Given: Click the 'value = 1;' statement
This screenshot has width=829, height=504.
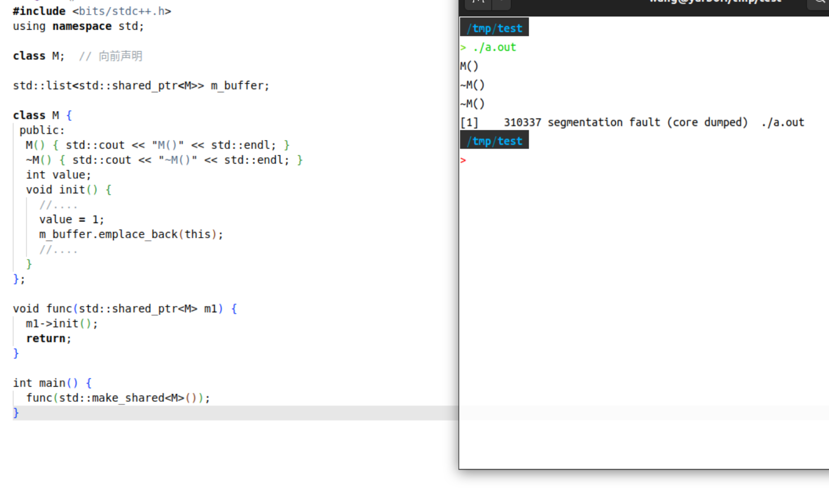Looking at the screenshot, I should (x=71, y=219).
